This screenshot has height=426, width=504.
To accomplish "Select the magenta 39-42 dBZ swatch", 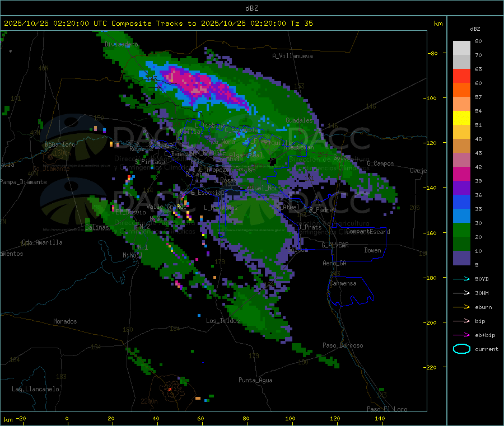I will pyautogui.click(x=461, y=174).
